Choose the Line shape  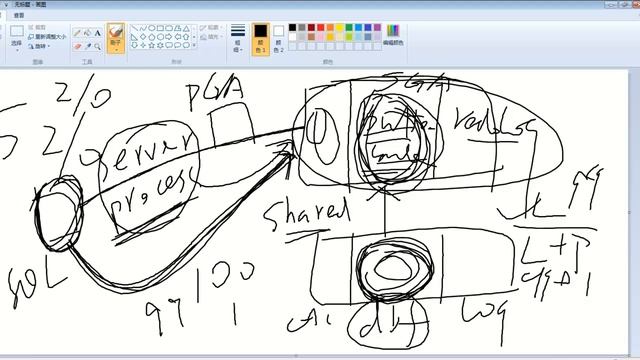pos(135,28)
